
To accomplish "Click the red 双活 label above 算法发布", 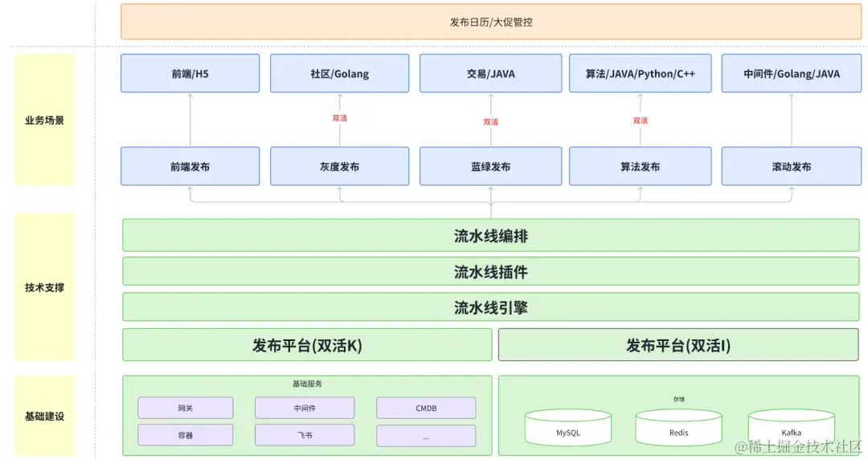I will tap(641, 121).
